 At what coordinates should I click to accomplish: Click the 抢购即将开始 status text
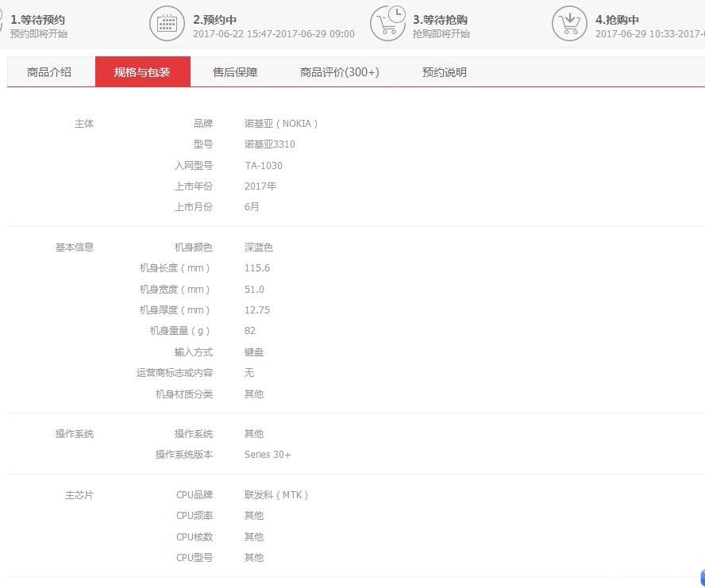[441, 33]
